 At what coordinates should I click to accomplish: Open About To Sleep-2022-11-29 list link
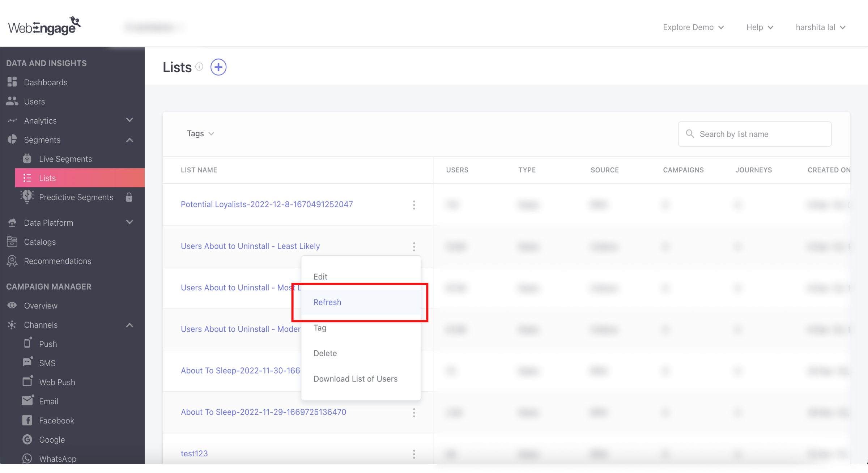[x=263, y=412]
